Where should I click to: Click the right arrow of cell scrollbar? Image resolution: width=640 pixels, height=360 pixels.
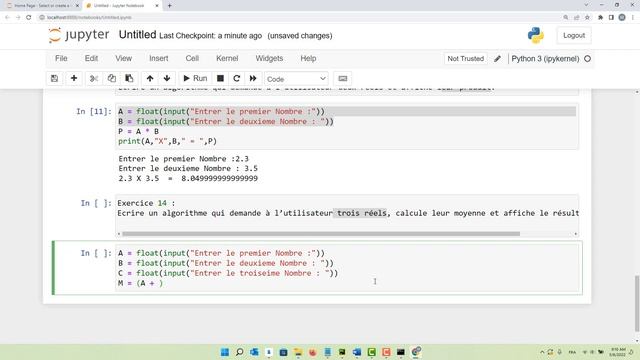point(576,234)
